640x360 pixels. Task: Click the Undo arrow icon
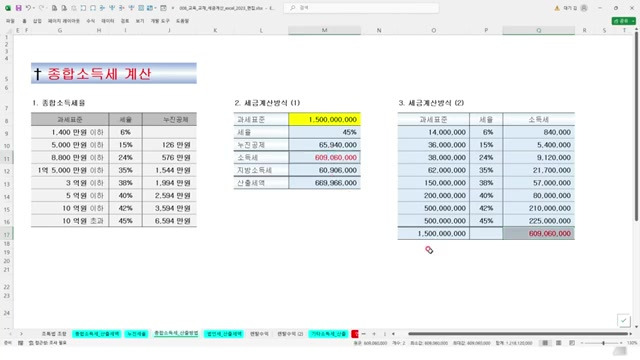coord(28,8)
